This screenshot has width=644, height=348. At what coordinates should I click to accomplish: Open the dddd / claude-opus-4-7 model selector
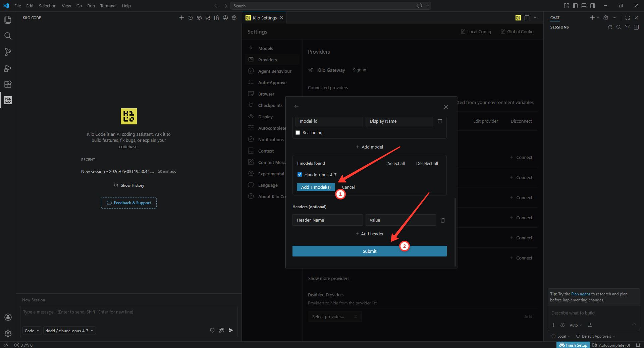69,331
